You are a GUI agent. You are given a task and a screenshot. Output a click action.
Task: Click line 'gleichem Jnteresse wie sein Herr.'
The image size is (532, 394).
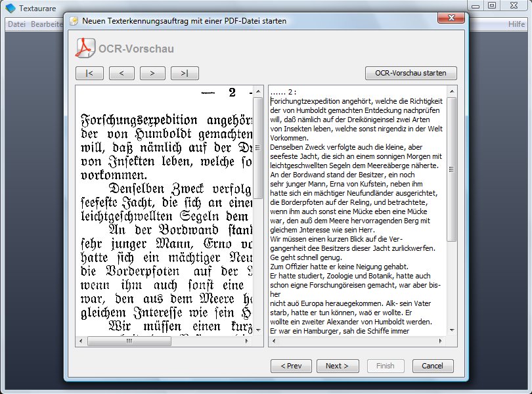click(x=322, y=230)
